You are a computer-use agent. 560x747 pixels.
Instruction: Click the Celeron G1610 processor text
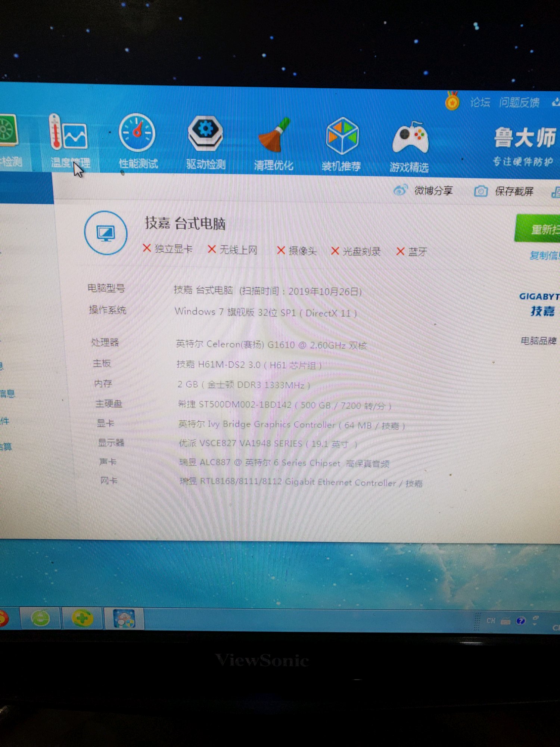[x=271, y=344]
